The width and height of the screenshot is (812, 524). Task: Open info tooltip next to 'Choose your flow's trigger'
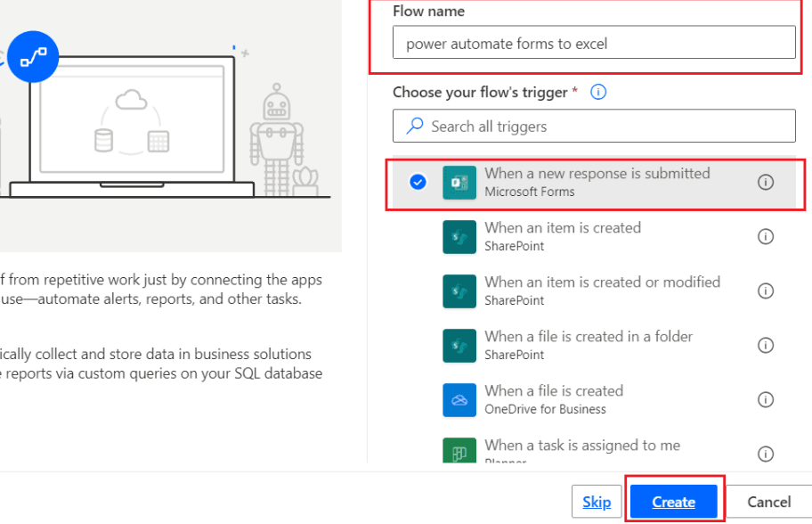(x=598, y=92)
